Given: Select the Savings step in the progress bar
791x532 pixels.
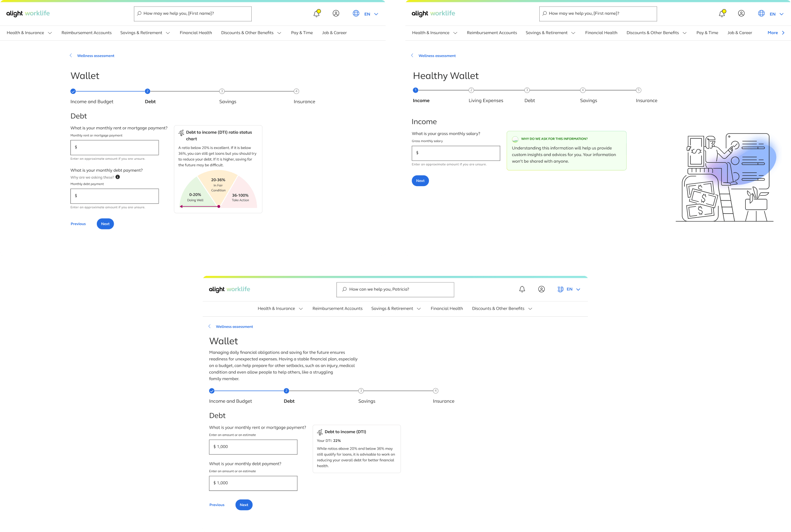Looking at the screenshot, I should [x=361, y=391].
